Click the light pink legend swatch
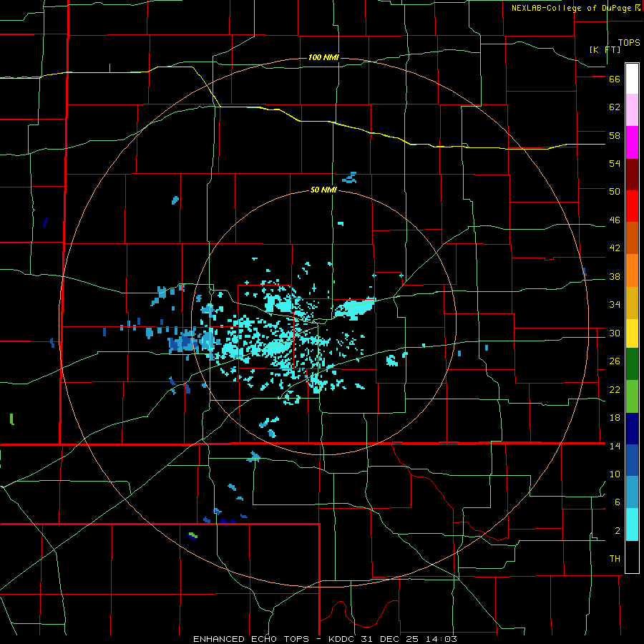This screenshot has height=644, width=644. coord(632,110)
